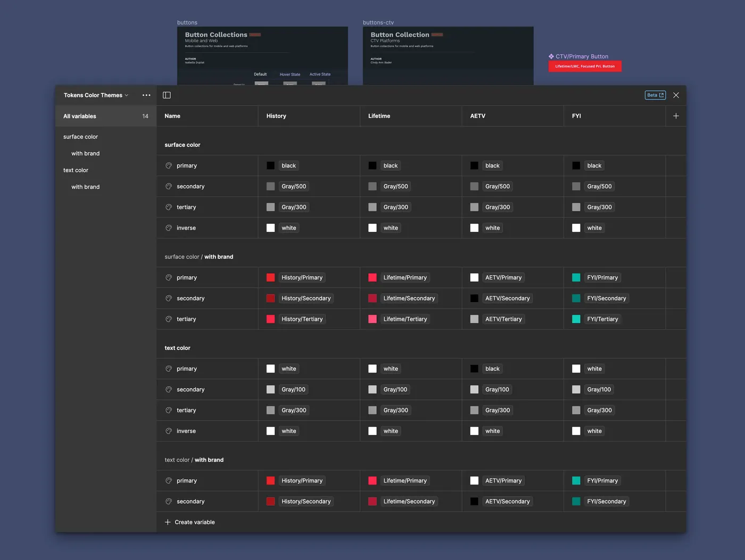
Task: Select Gray/300 value in Lifetime surface tertiary
Action: [396, 207]
